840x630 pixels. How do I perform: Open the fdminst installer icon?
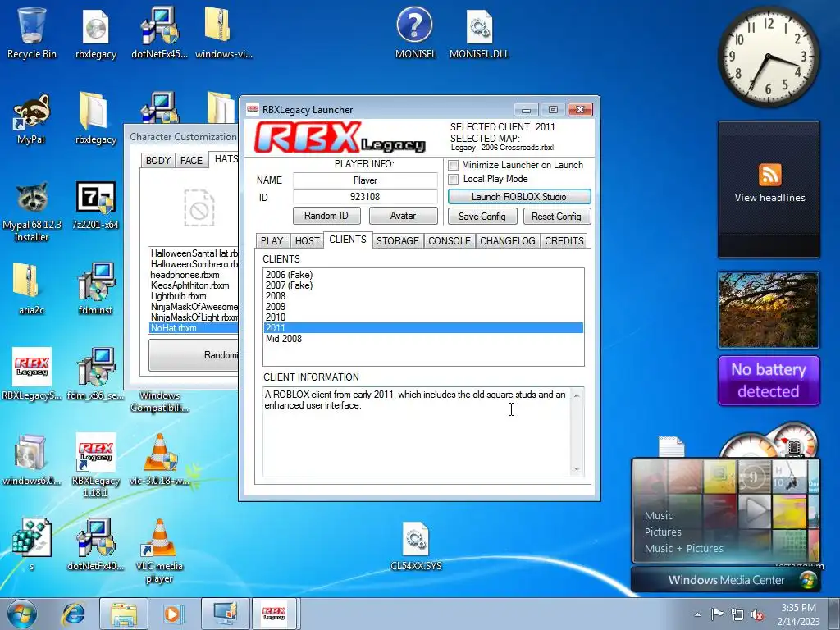(96, 290)
